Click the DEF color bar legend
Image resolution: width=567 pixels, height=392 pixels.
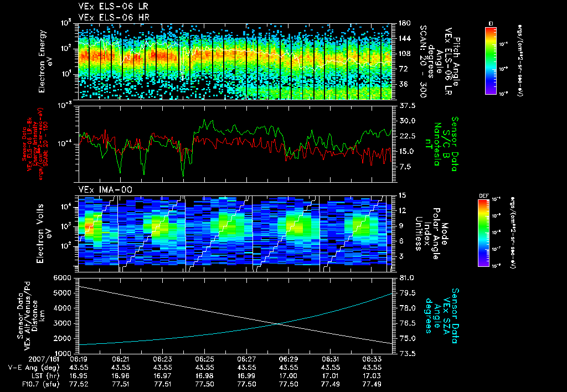(483, 233)
